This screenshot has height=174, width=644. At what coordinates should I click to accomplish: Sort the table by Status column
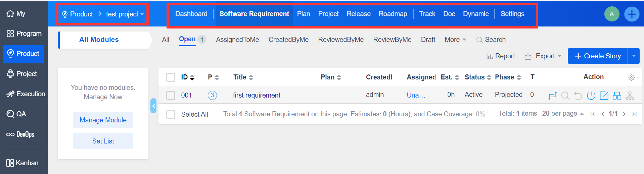click(477, 77)
